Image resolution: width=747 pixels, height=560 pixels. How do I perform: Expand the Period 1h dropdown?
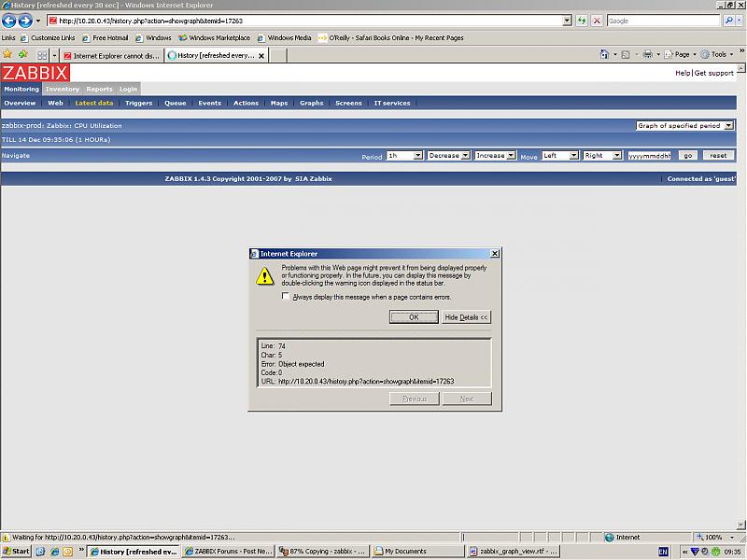pyautogui.click(x=405, y=156)
